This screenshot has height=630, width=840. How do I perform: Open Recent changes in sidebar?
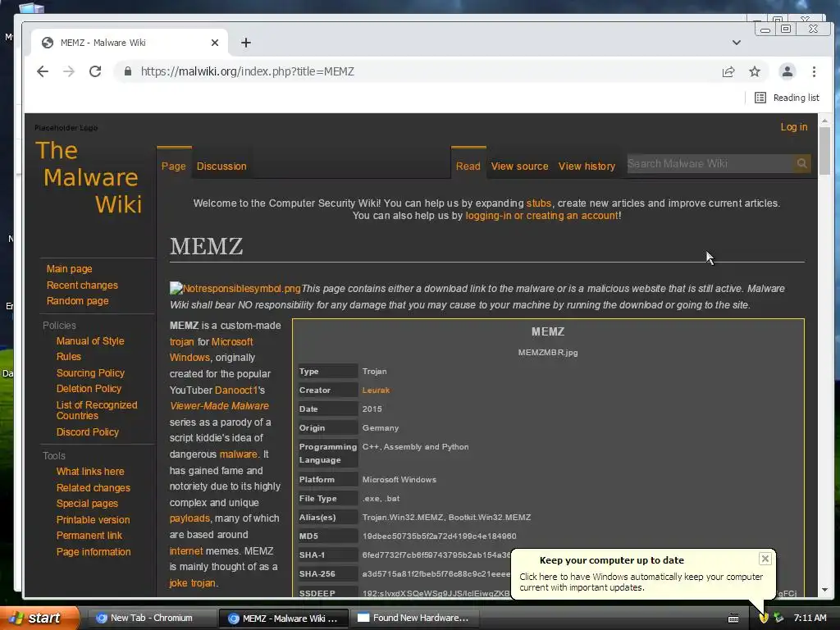click(x=82, y=285)
